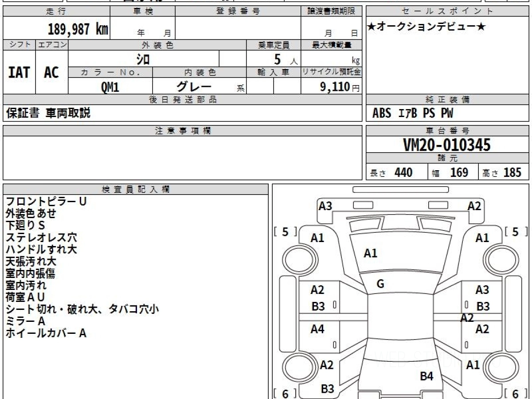This screenshot has height=399, width=532.
Task: Select the 長さ 440 dimension cell
Action: tap(397, 172)
